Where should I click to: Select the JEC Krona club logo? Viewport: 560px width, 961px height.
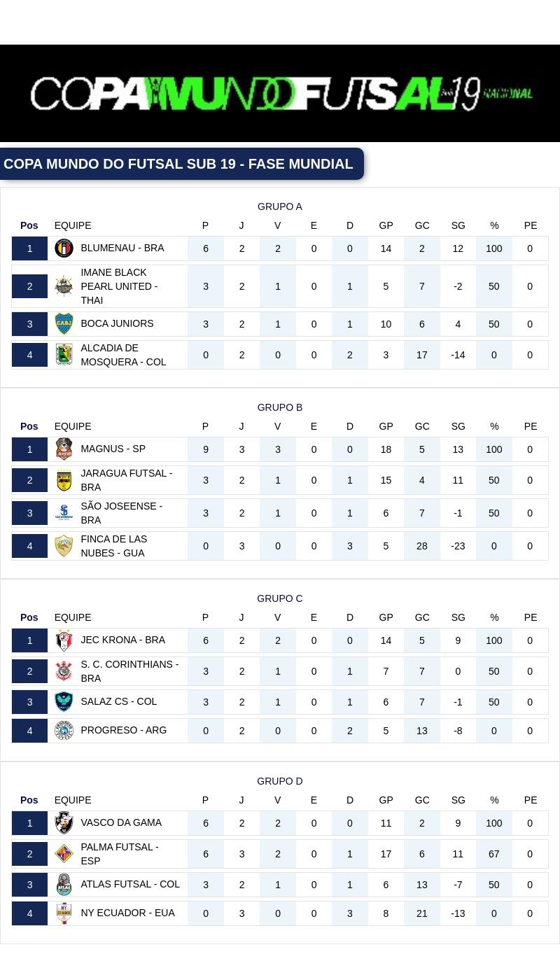point(64,640)
